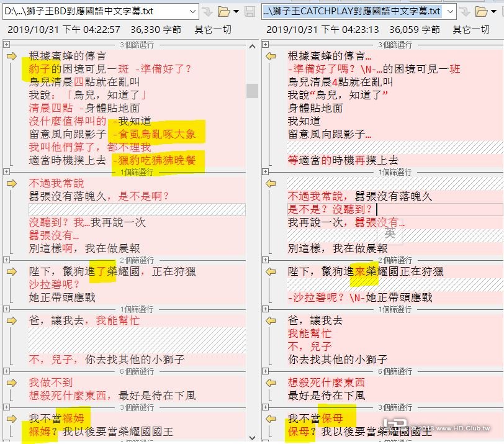
Task: Open the left pane browse-for-file folder icon
Action: 223,12
